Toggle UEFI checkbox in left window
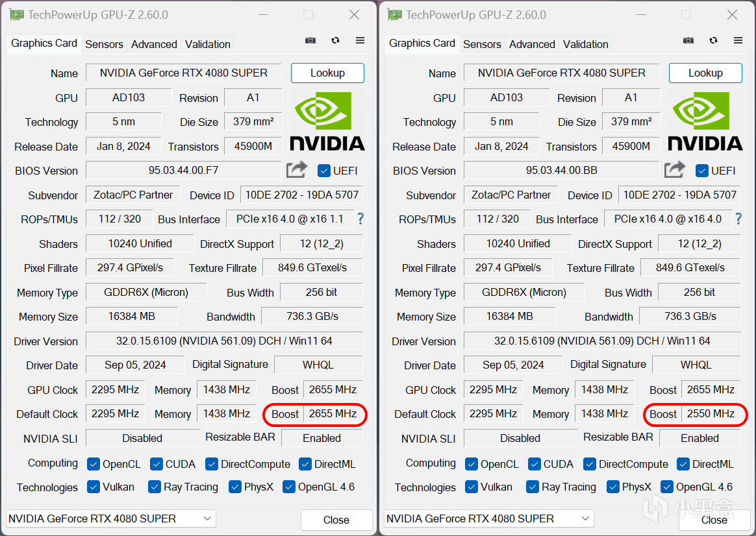This screenshot has height=536, width=756. (x=324, y=171)
